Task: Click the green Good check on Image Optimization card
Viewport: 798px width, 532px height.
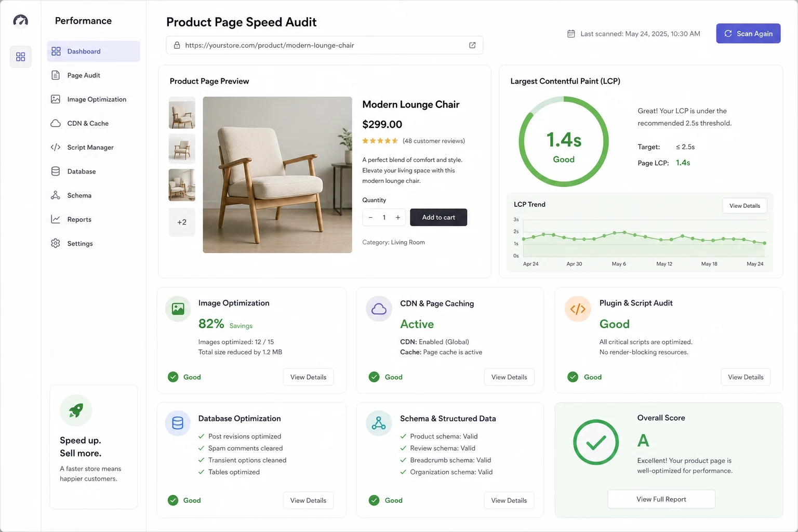Action: point(173,377)
